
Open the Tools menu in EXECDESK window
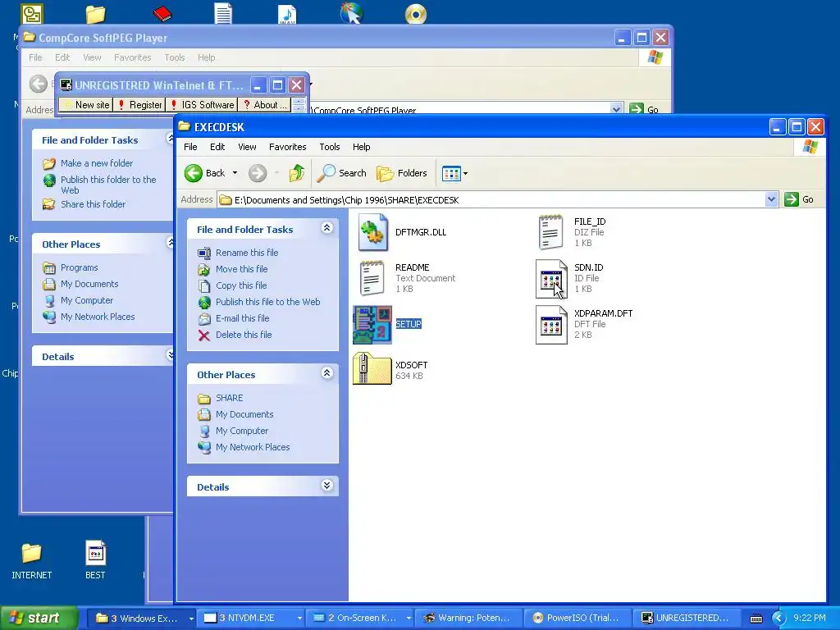tap(330, 147)
